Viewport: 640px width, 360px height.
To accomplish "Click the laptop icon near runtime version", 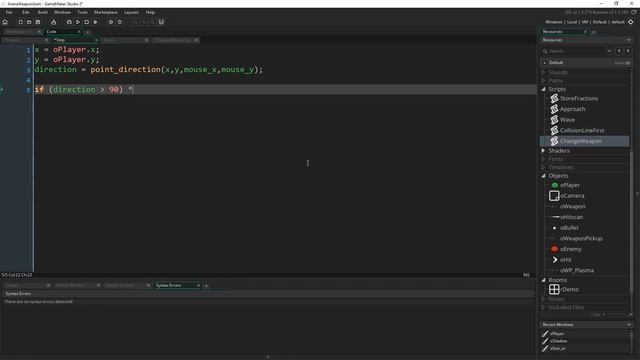I will (633, 13).
